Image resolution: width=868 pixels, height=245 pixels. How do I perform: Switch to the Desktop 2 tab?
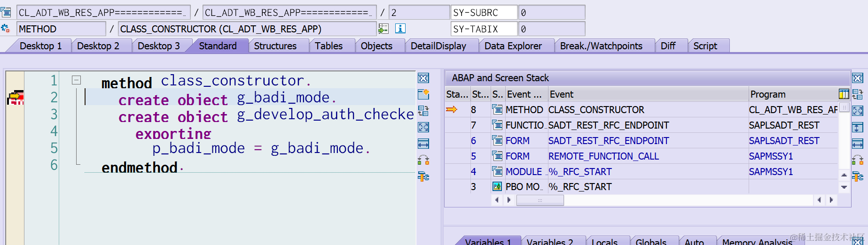pyautogui.click(x=98, y=46)
